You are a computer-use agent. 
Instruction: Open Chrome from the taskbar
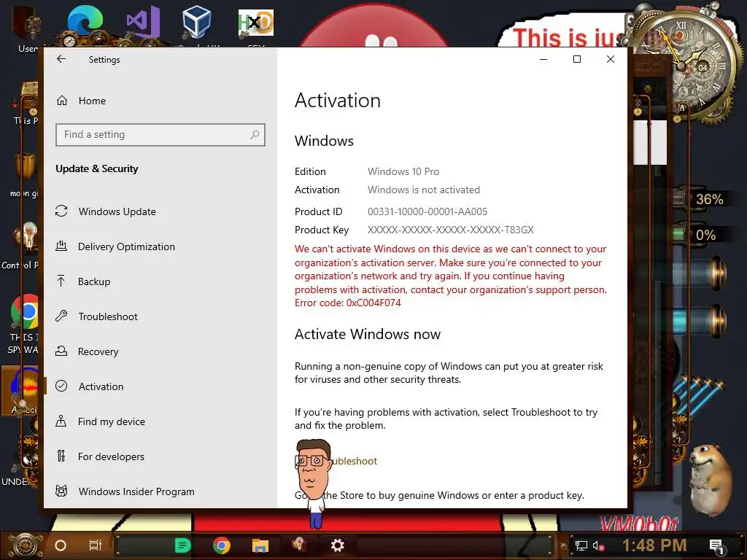point(222,545)
